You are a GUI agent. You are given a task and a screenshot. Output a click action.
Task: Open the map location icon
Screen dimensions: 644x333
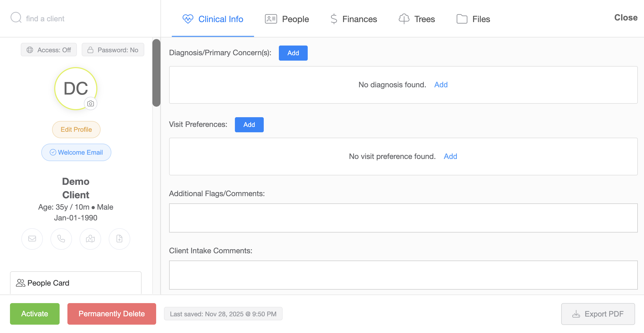(x=90, y=239)
